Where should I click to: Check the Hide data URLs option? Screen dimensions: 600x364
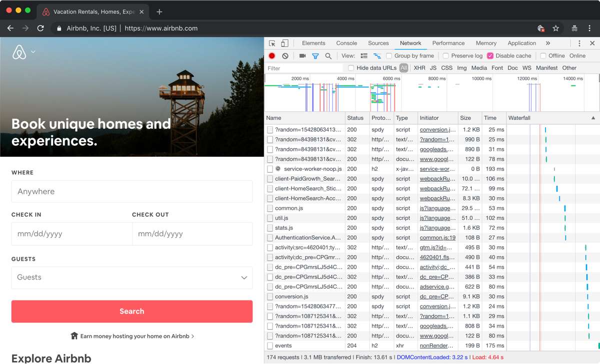[x=351, y=68]
